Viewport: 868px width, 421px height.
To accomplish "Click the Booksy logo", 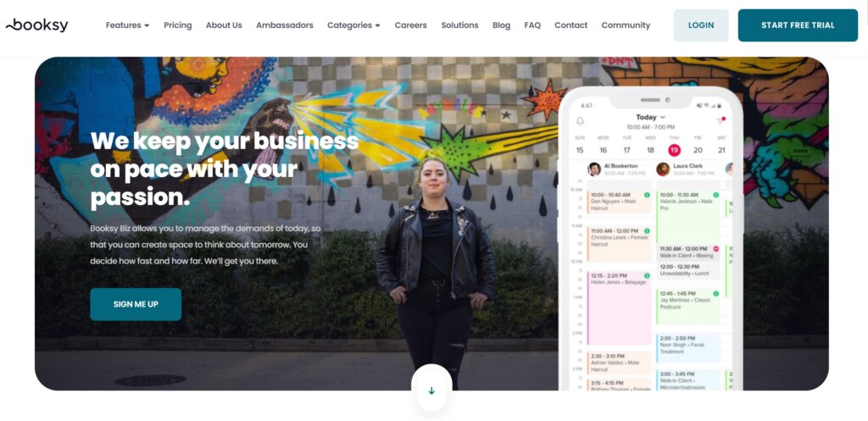I will tap(37, 25).
